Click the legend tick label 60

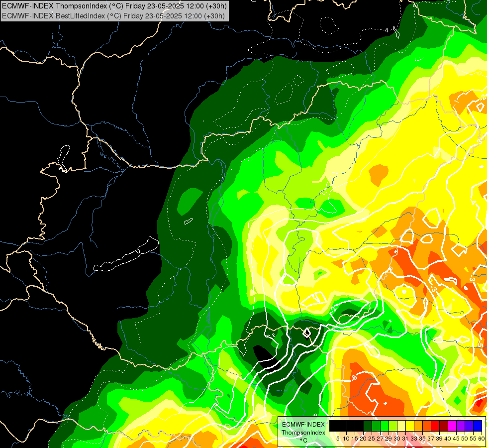click(482, 439)
